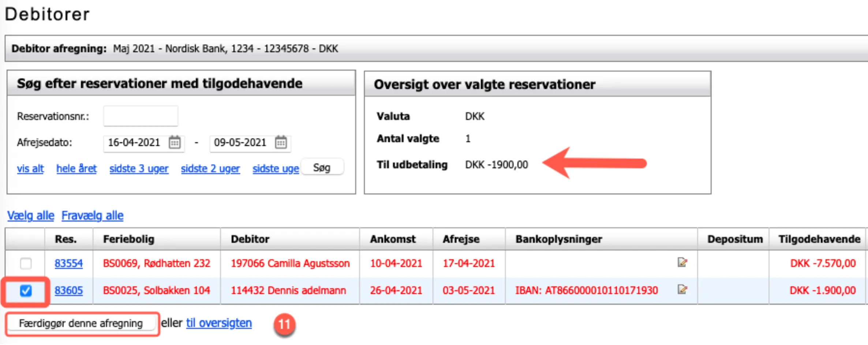Click the start date field 16-04-2021

(x=134, y=142)
